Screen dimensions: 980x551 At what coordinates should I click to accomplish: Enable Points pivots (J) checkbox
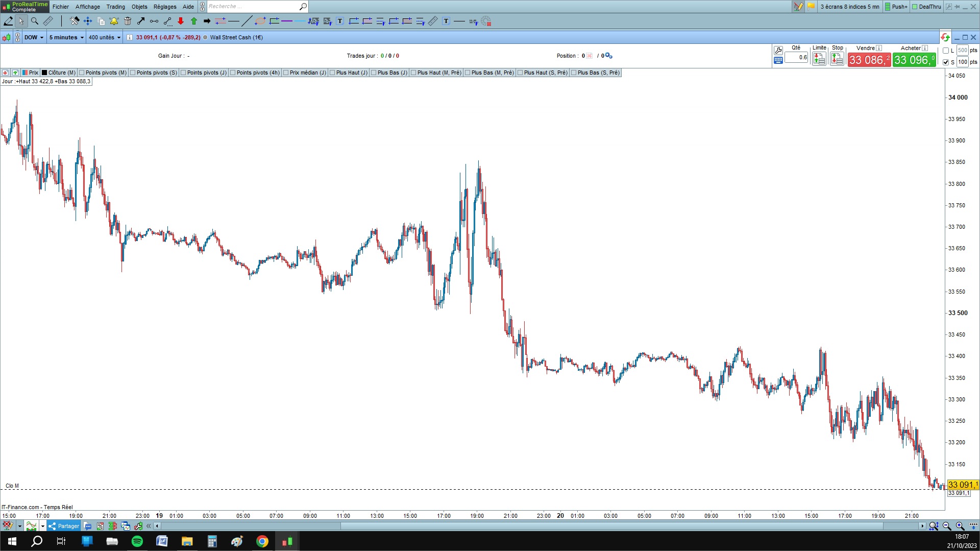183,73
